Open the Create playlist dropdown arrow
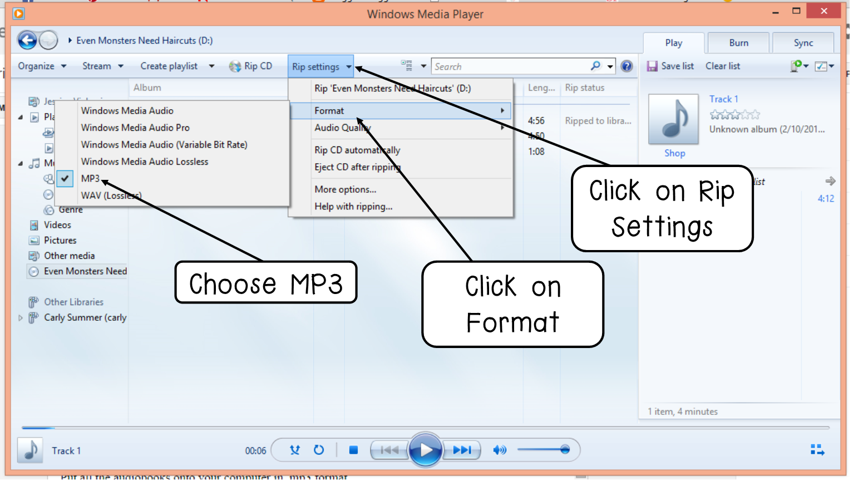The width and height of the screenshot is (868, 480). [211, 66]
